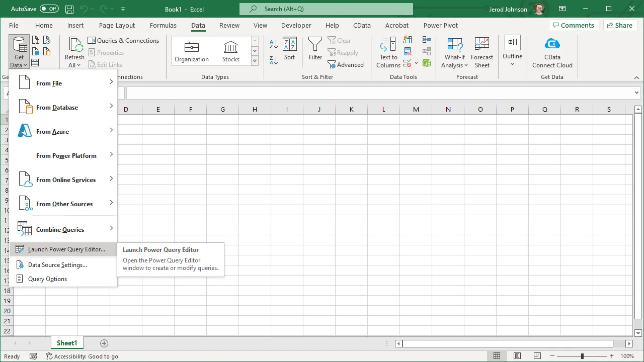Sort A to Z ascending

pos(274,44)
